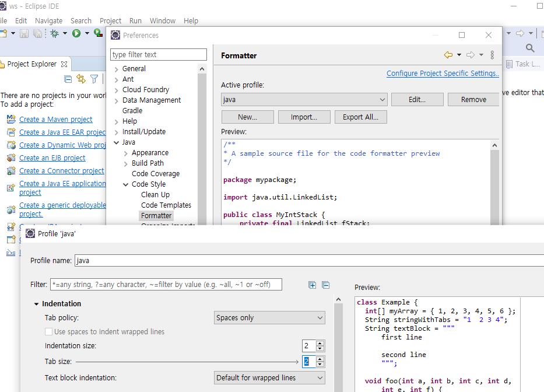This screenshot has height=392, width=544.
Task: Open the Project menu
Action: coord(110,21)
